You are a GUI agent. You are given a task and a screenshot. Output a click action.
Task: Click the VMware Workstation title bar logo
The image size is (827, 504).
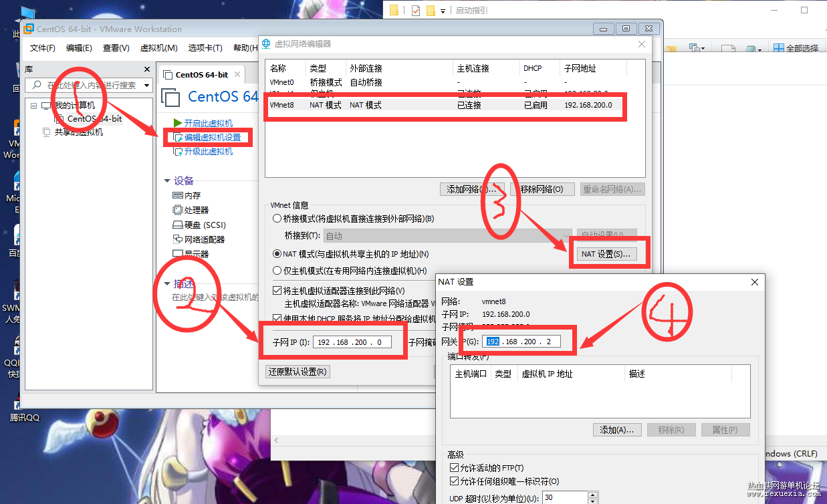coord(29,29)
